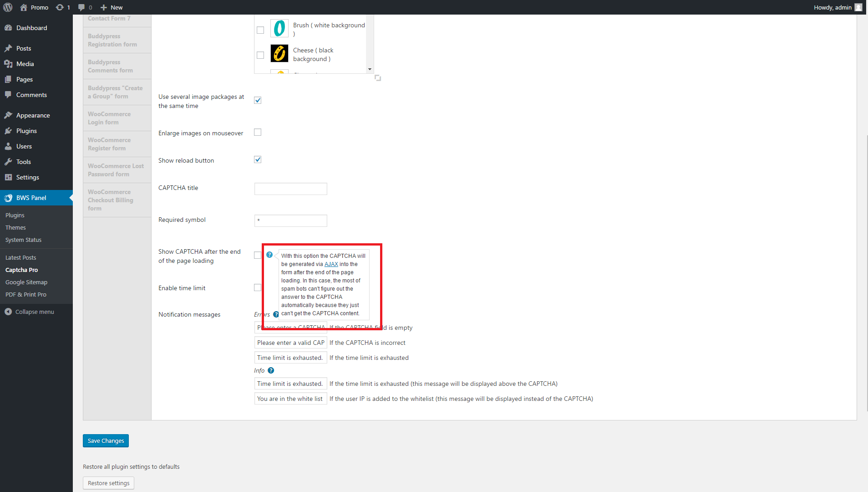The height and width of the screenshot is (492, 868).
Task: Click the Comments icon in sidebar
Action: point(8,95)
